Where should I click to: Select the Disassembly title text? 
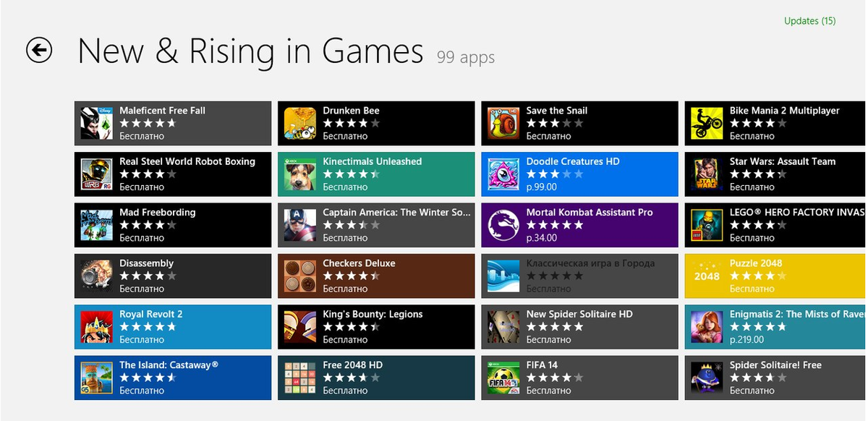(x=146, y=263)
